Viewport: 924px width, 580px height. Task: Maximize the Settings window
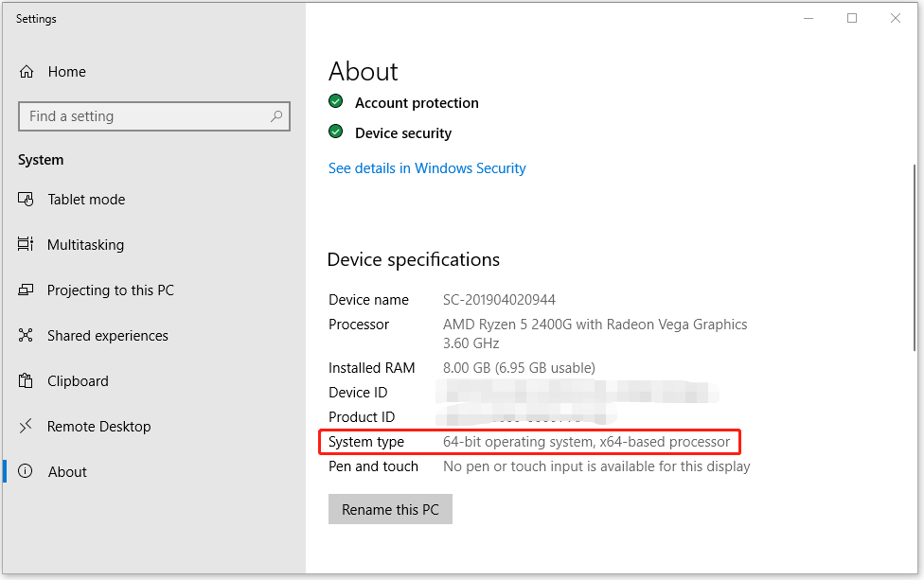(x=852, y=18)
